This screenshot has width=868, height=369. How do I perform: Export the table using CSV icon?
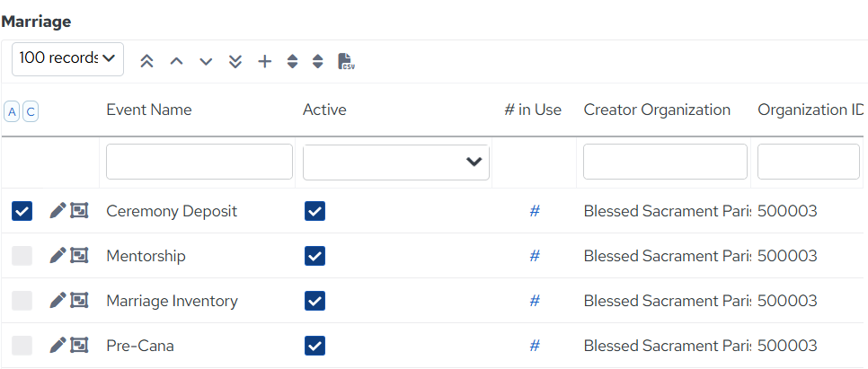coord(346,61)
